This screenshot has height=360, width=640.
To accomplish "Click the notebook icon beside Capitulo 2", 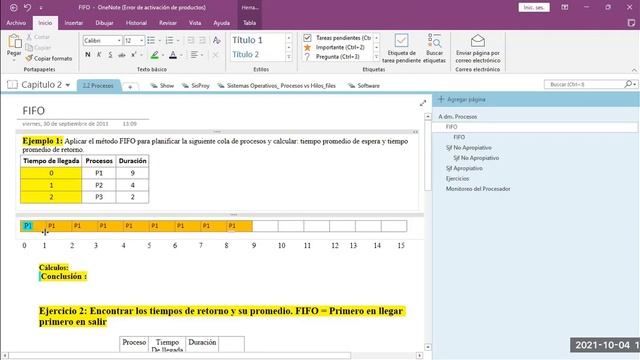I will (x=12, y=84).
